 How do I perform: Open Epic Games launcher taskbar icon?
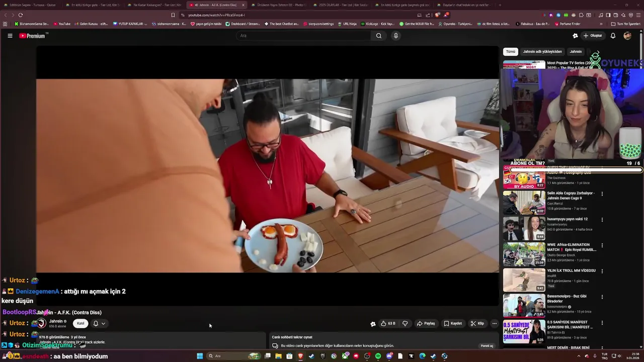[x=323, y=356]
